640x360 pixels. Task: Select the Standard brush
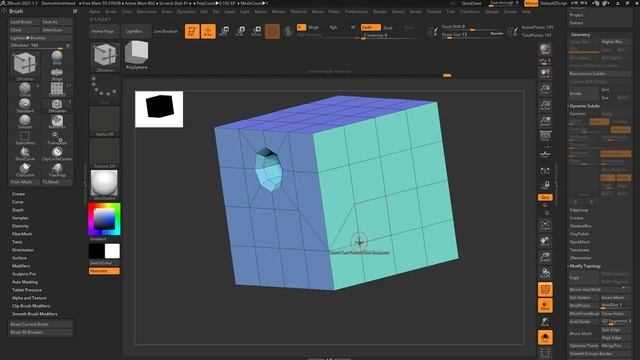[x=25, y=105]
